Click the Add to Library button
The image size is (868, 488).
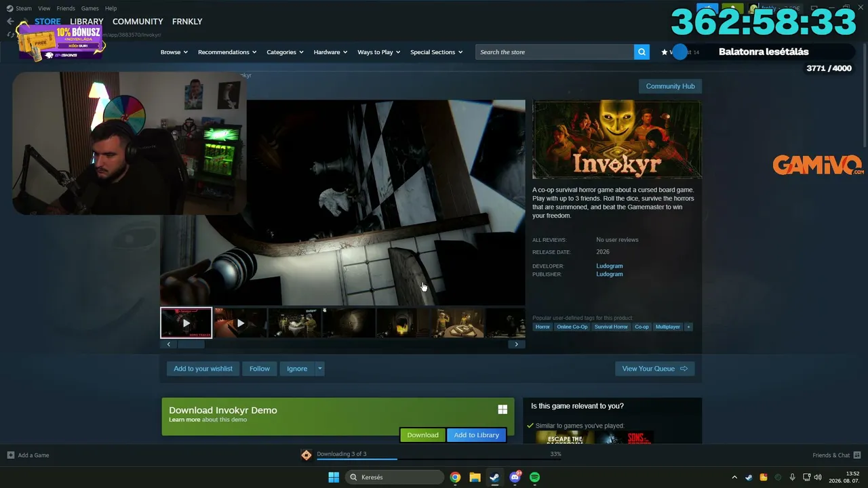[476, 435]
